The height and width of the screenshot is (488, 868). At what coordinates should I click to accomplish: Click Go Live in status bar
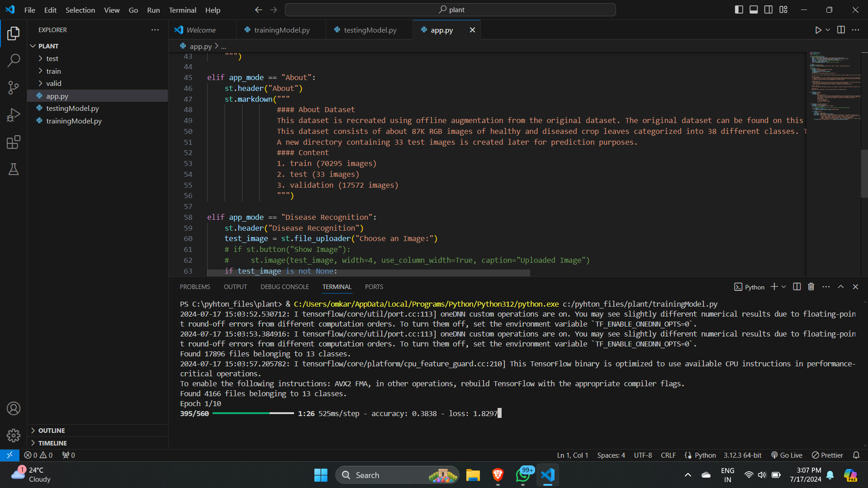[787, 455]
